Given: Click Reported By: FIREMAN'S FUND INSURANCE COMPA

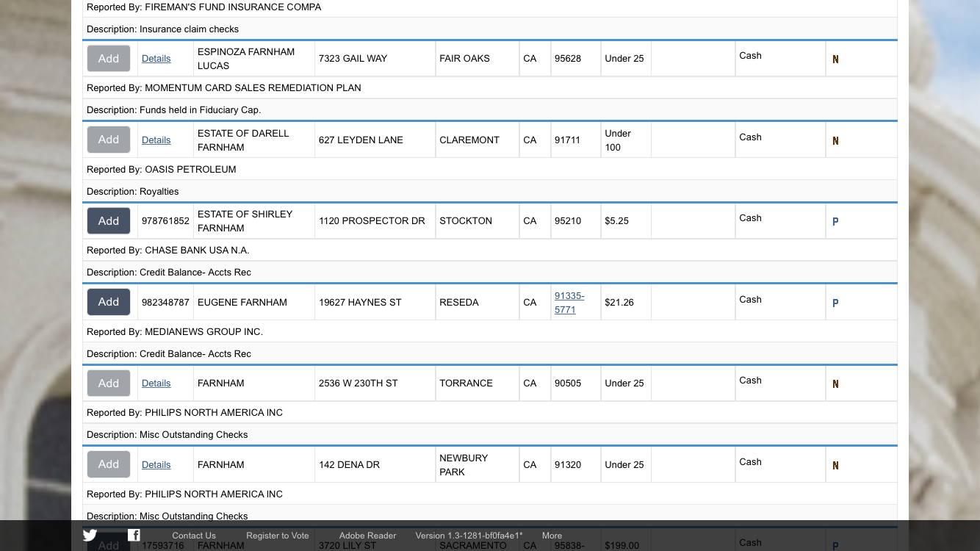Looking at the screenshot, I should [204, 7].
